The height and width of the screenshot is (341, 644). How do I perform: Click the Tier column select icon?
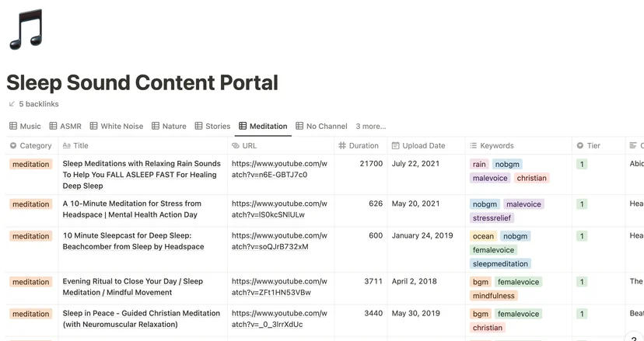click(580, 146)
